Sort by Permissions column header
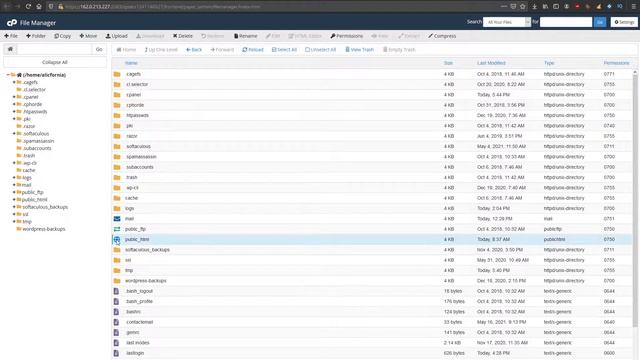Screen dimensions: 640x360 tap(616, 63)
